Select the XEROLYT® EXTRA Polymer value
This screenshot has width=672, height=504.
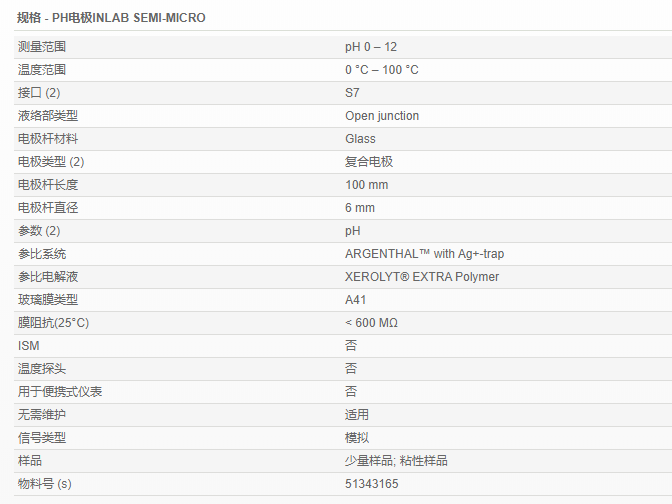tap(422, 277)
